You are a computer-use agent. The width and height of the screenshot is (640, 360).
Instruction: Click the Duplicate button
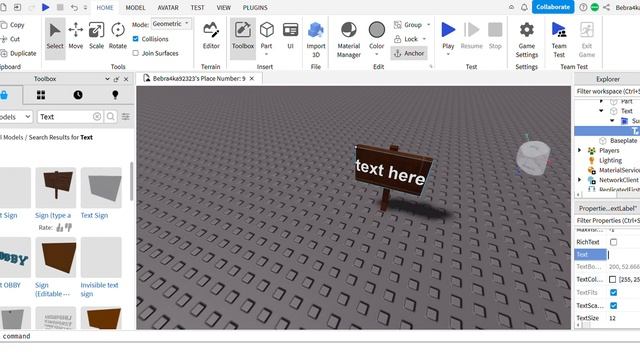[19, 53]
